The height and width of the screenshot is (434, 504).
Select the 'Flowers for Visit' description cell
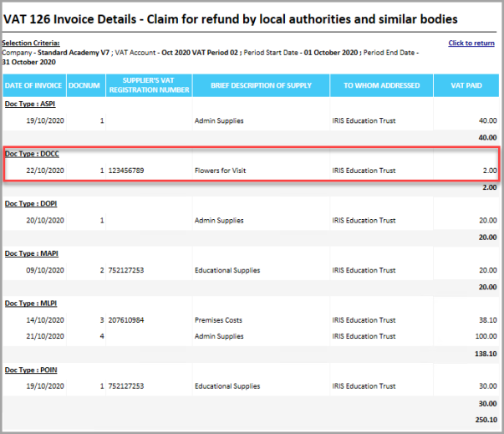tap(221, 171)
